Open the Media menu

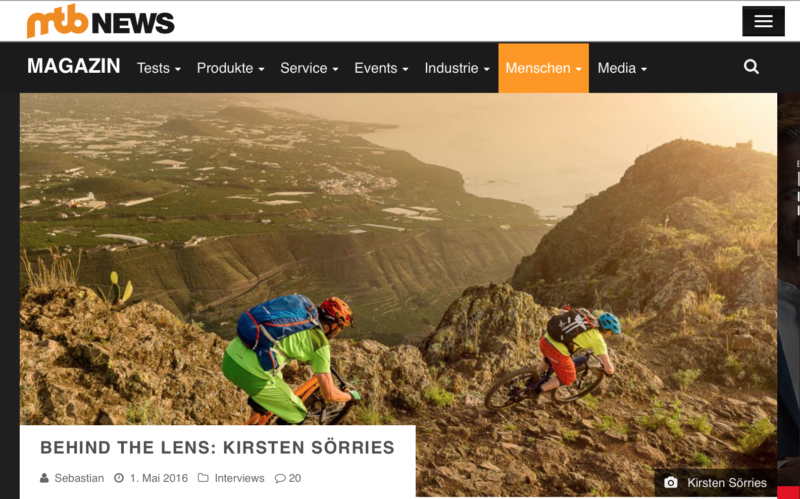click(622, 68)
